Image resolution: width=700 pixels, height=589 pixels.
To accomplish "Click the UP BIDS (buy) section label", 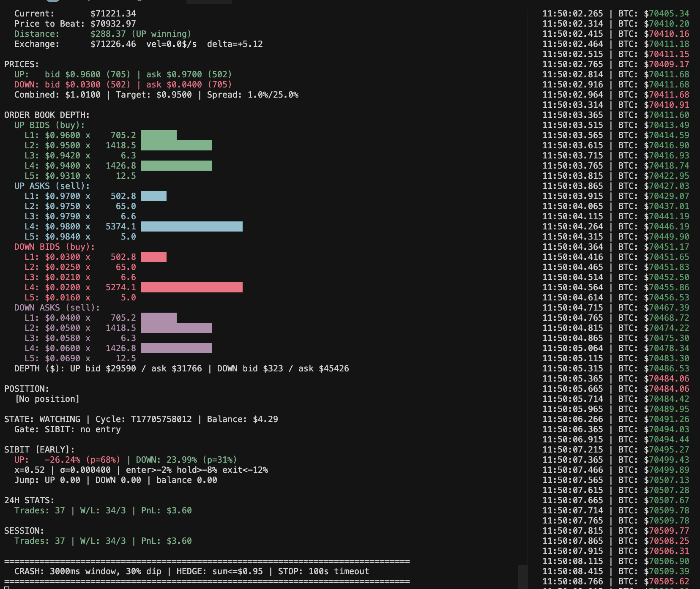I will 49,125.
